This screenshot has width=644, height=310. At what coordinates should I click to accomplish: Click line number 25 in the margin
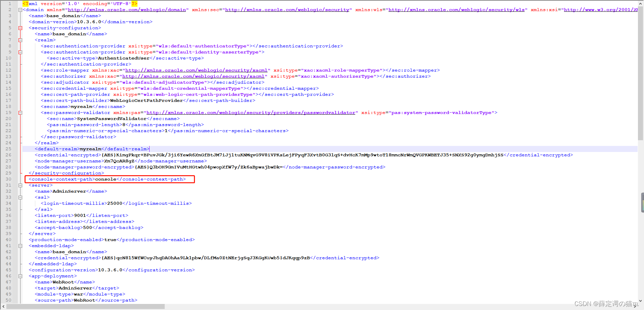click(8, 149)
